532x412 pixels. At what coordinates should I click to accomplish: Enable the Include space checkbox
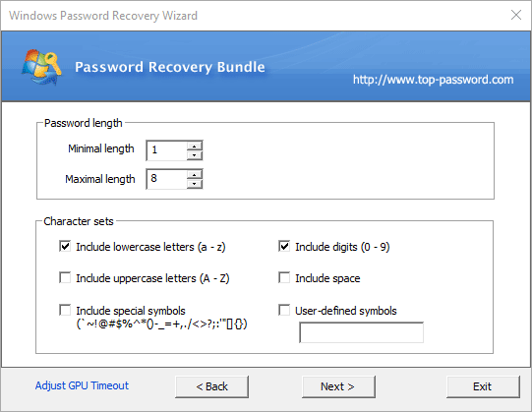pos(284,277)
